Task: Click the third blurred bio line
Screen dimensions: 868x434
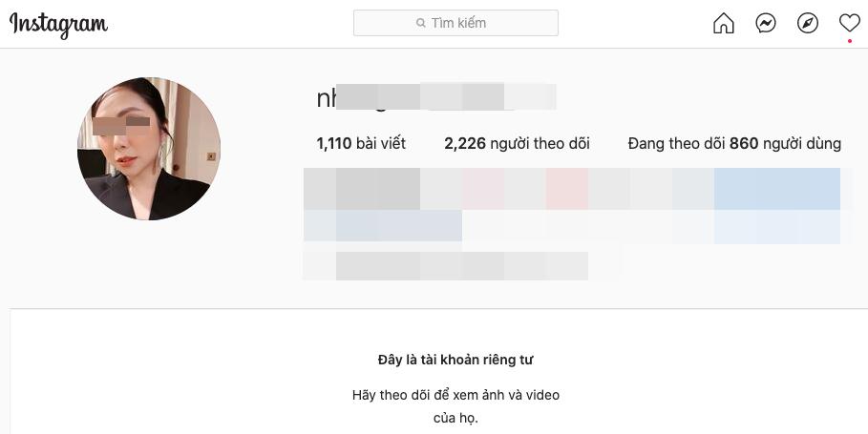Action: click(x=446, y=265)
